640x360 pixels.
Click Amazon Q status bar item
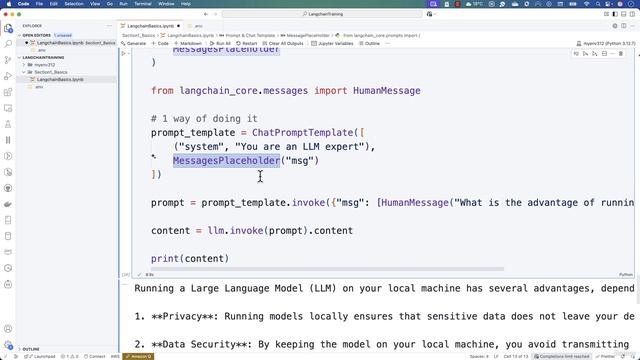tap(138, 356)
